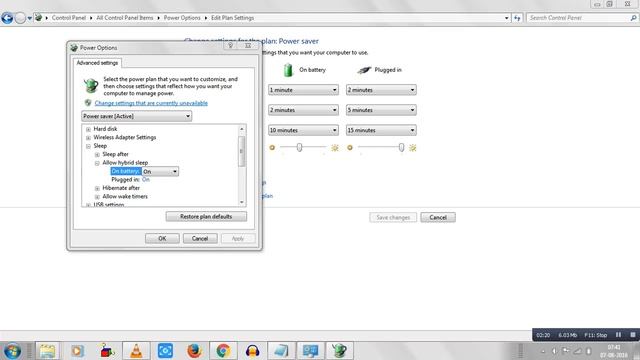Open the On battery '10 minutes' dropdown
The width and height of the screenshot is (640, 360).
click(x=303, y=130)
